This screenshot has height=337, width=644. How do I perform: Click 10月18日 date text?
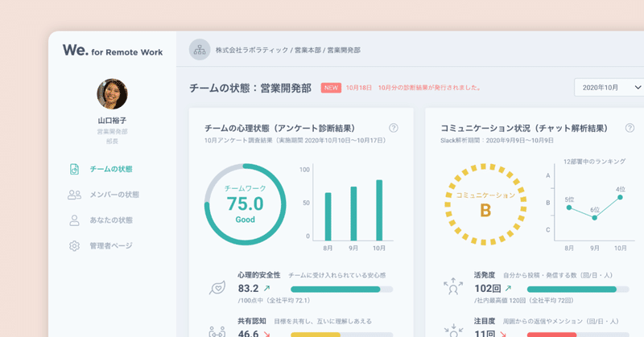[359, 88]
